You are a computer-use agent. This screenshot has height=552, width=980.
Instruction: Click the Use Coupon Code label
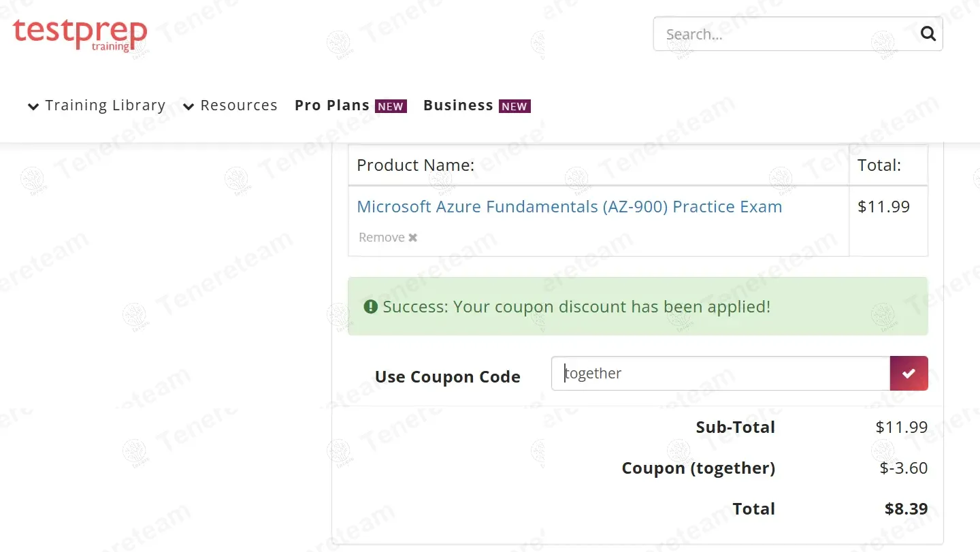tap(447, 377)
